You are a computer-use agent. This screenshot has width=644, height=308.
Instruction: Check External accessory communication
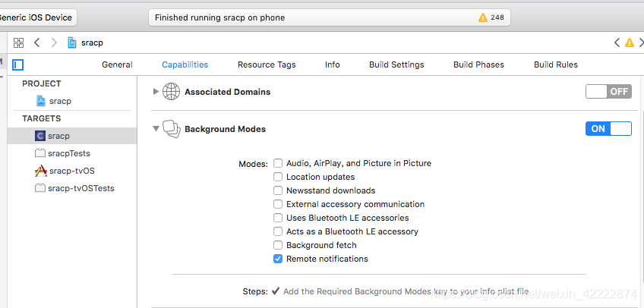278,204
